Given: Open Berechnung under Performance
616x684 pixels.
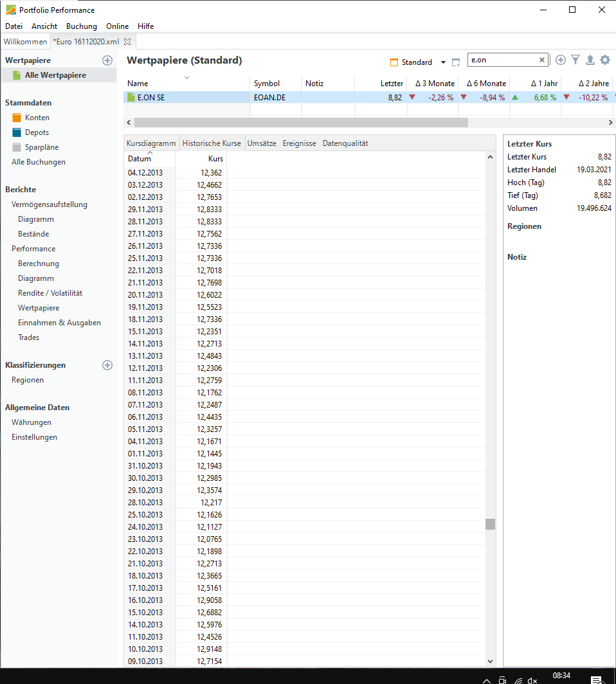Looking at the screenshot, I should click(x=39, y=264).
